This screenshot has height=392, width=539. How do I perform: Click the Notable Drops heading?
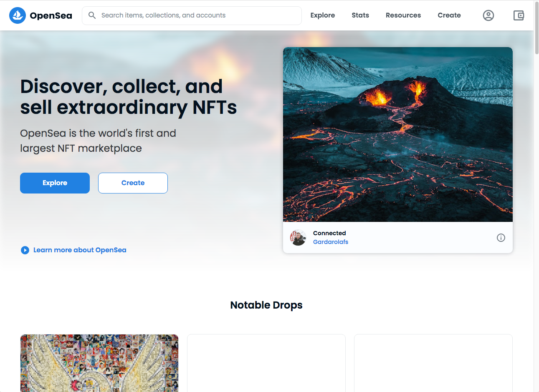(x=266, y=305)
